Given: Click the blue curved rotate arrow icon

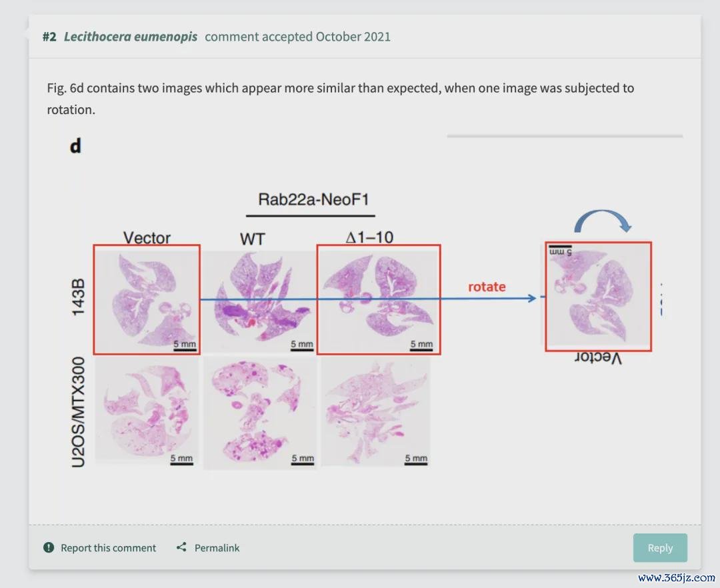Looking at the screenshot, I should [603, 221].
